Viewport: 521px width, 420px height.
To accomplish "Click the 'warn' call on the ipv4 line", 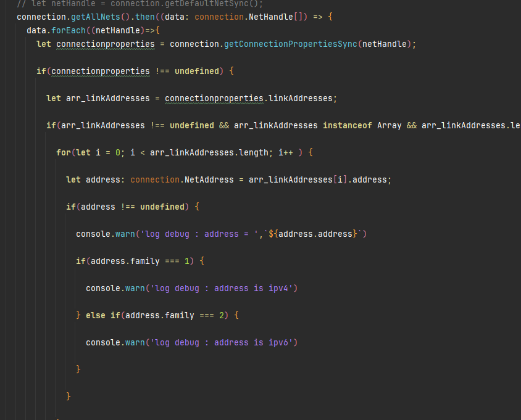I will pos(135,289).
